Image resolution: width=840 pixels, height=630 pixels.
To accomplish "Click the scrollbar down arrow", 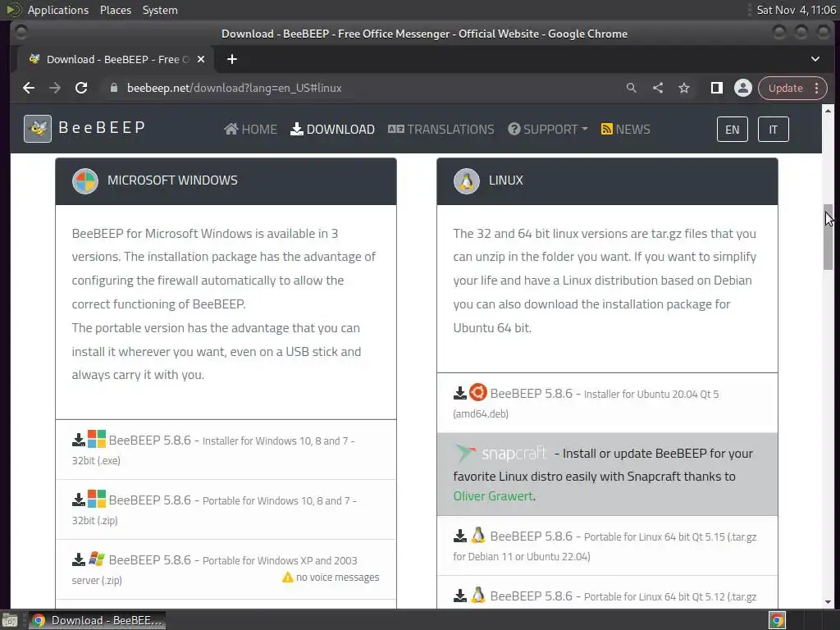I will [829, 602].
